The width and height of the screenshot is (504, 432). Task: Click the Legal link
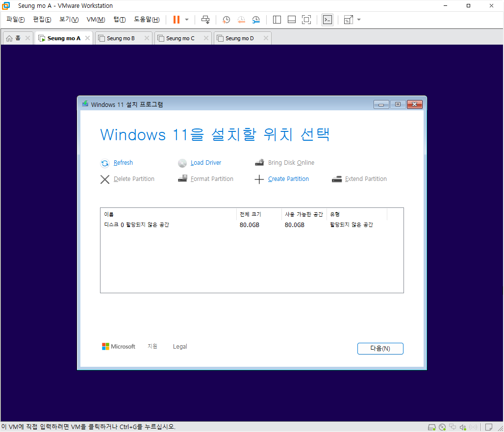(x=180, y=347)
